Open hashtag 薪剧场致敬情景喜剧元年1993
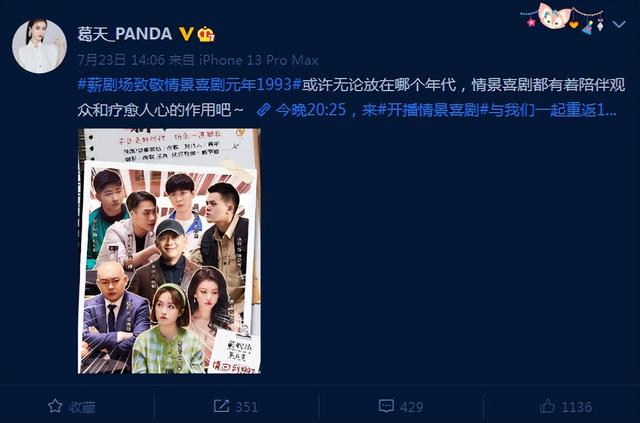This screenshot has height=423, width=640. pos(189,85)
